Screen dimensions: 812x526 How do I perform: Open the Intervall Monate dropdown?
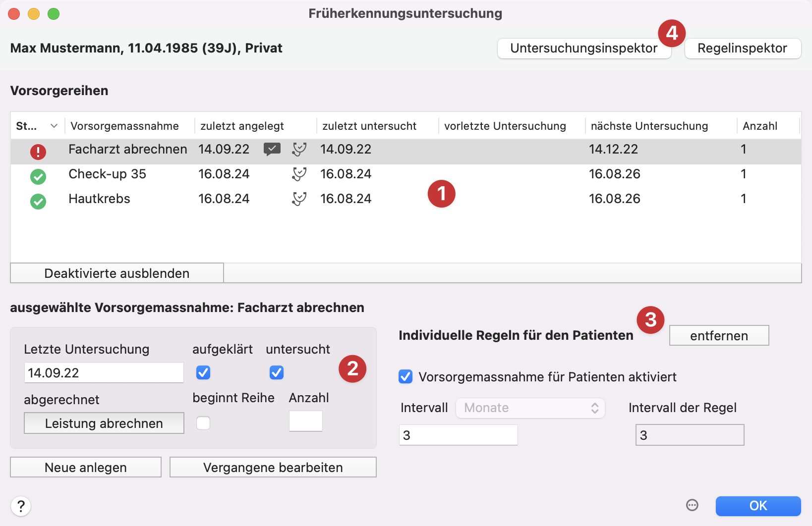pos(530,408)
